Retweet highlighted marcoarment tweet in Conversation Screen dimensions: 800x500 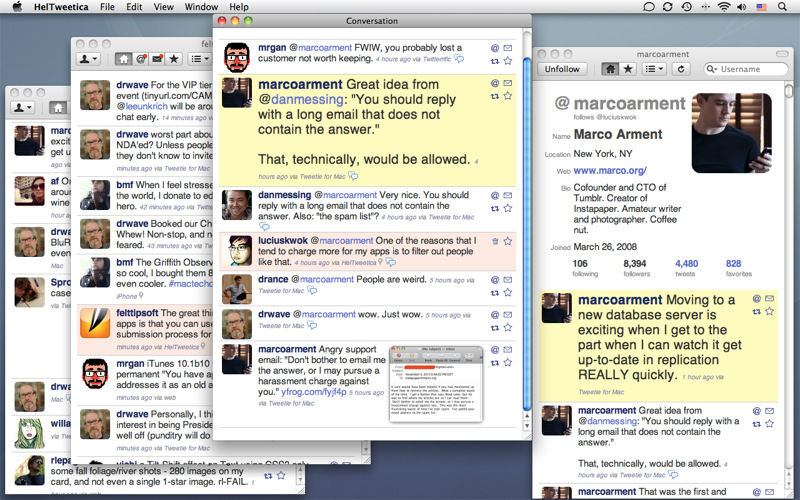[x=494, y=96]
